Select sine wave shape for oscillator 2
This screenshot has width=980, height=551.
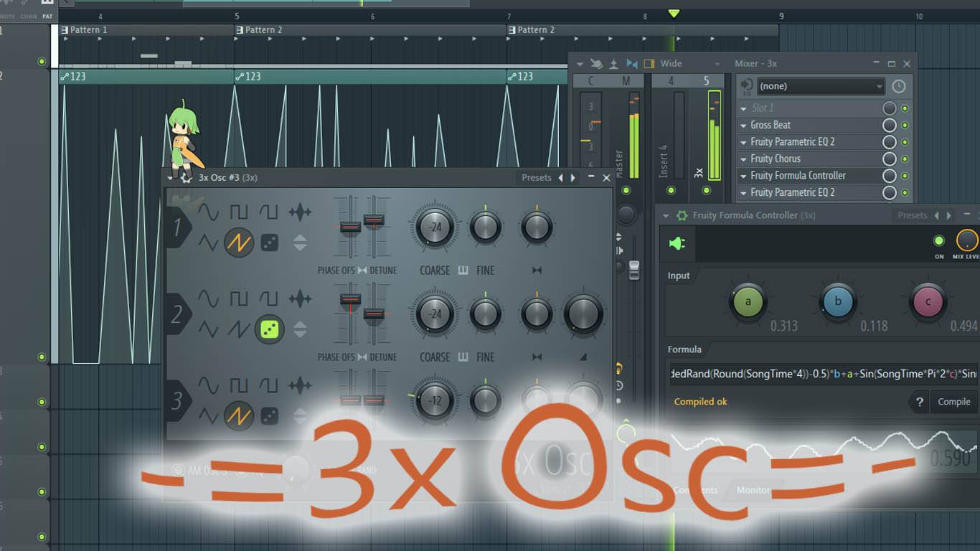coord(208,298)
